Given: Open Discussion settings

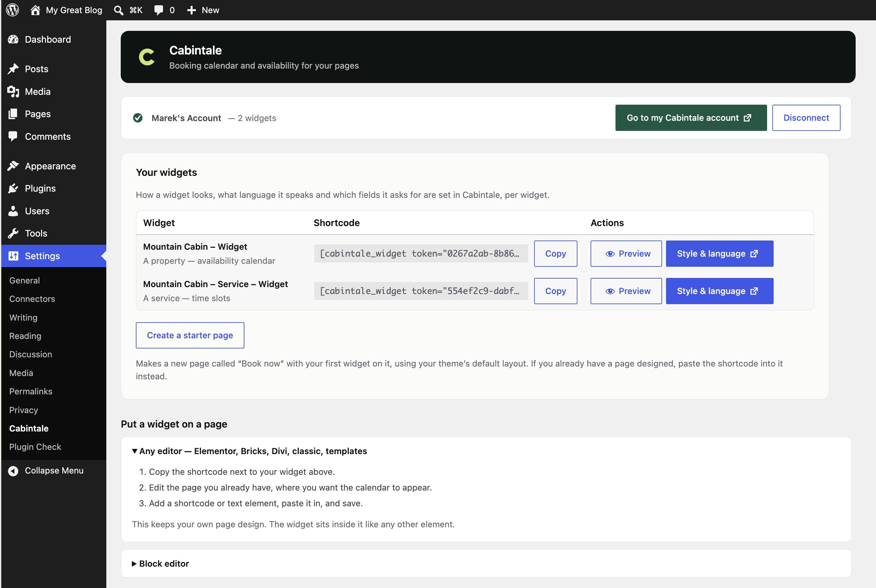Looking at the screenshot, I should pyautogui.click(x=31, y=354).
